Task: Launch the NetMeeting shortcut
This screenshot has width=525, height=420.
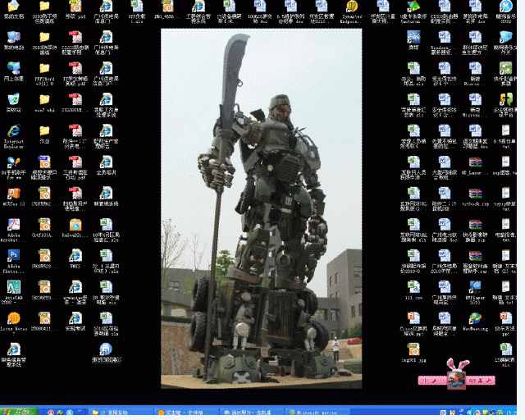Action: click(x=475, y=322)
